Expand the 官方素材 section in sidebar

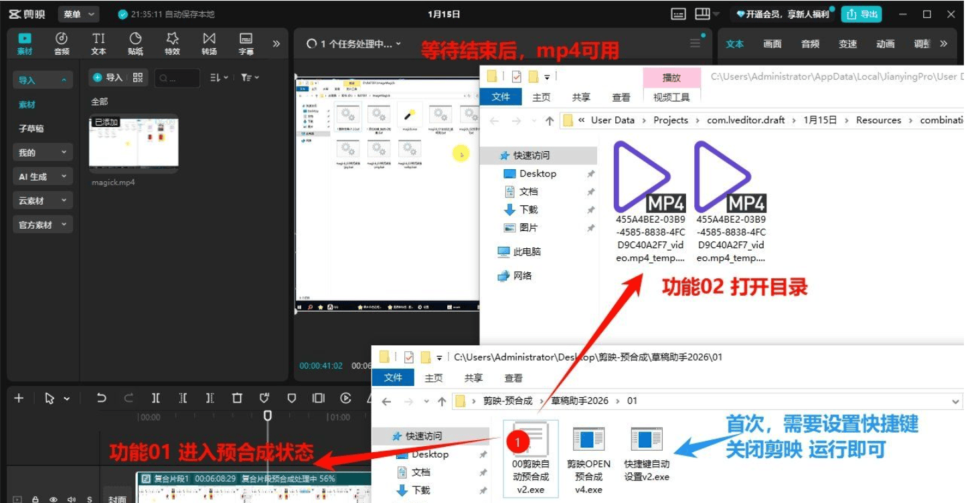pos(42,224)
